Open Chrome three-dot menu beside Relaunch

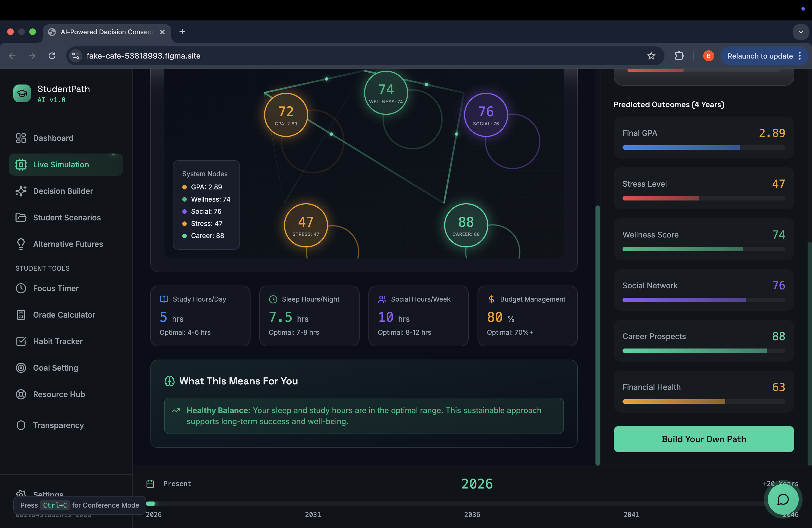click(800, 56)
